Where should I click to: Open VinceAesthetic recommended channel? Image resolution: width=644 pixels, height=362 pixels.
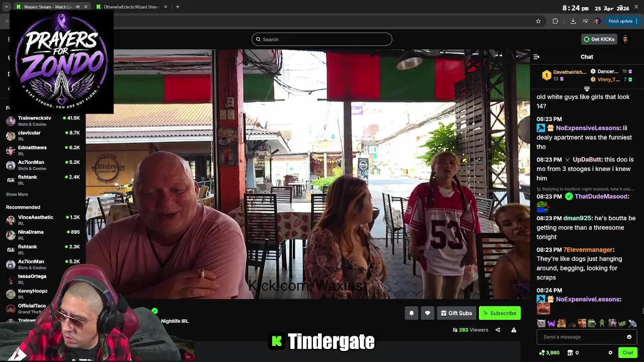tap(43, 220)
